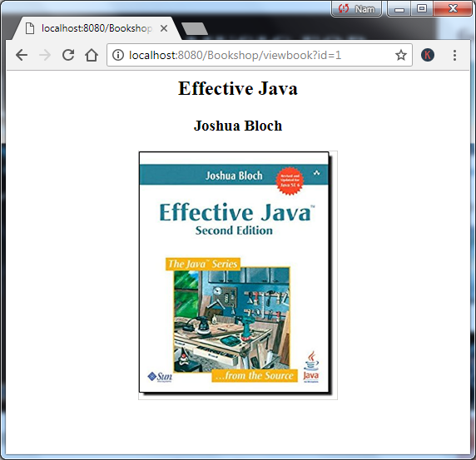
Task: Close the localhost:8080/Bookshop tab
Action: tap(164, 28)
